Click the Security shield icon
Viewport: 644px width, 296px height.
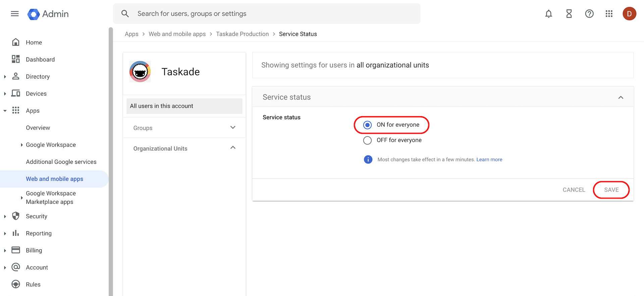point(16,216)
